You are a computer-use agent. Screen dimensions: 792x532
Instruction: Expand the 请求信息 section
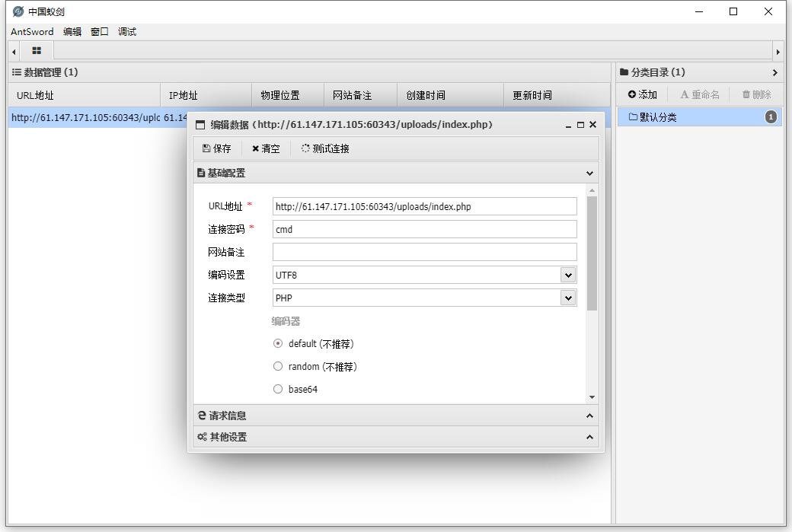tap(589, 416)
